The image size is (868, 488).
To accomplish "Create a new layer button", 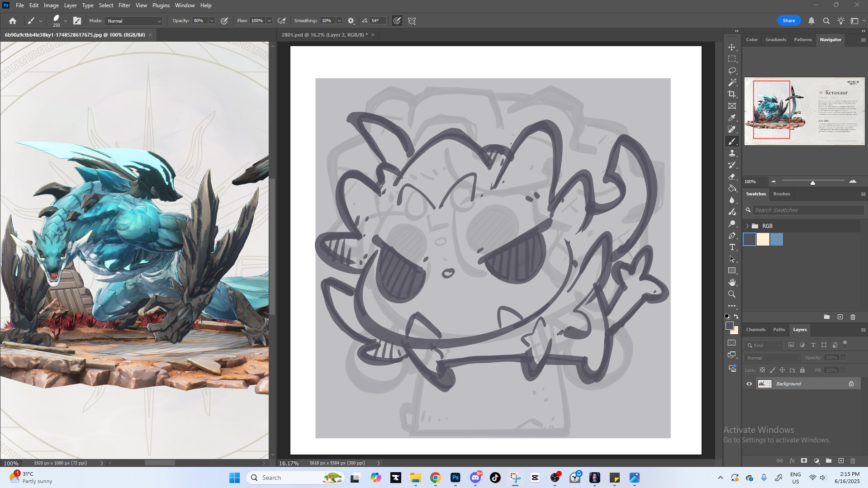I will [x=841, y=461].
